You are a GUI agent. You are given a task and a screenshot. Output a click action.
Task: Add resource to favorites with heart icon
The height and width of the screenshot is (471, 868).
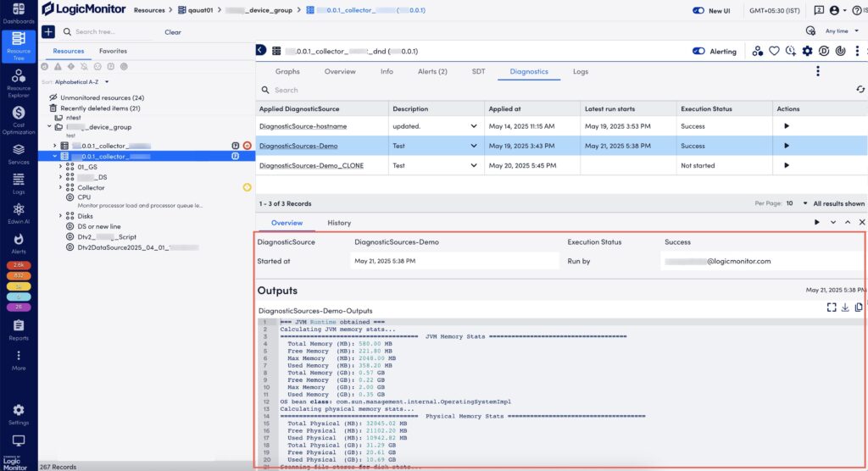tap(774, 51)
